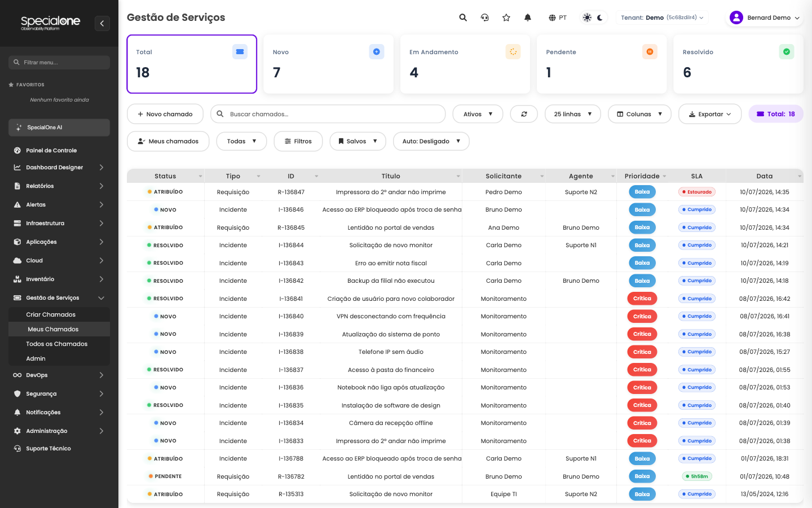Switch to dark mode moon icon

(x=600, y=17)
